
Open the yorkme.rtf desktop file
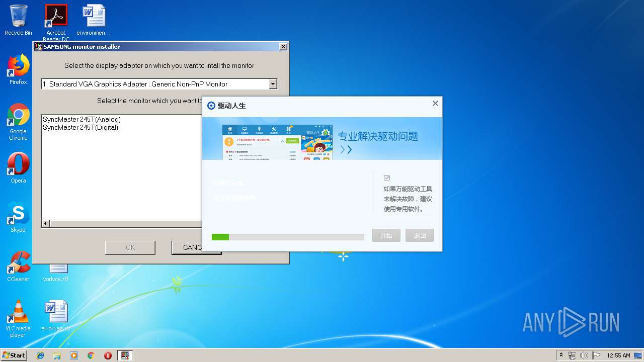pos(56,273)
